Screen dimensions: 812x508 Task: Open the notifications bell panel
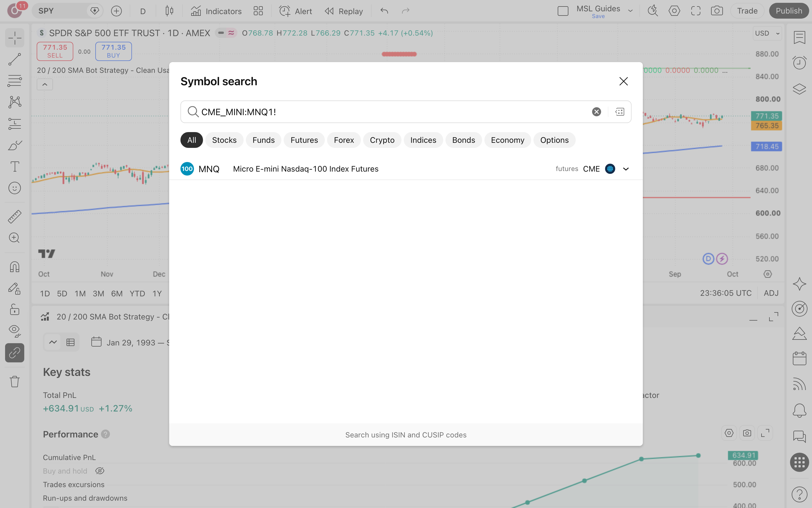pos(800,410)
